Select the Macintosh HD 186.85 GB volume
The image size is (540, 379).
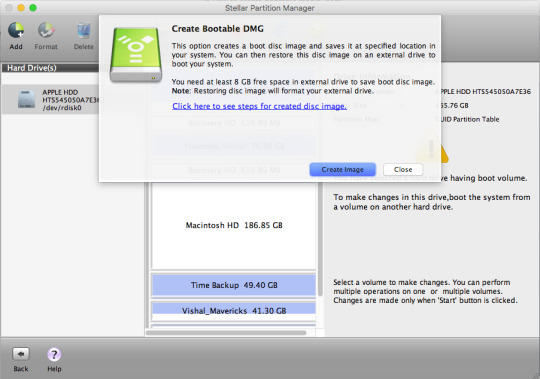[x=234, y=225]
